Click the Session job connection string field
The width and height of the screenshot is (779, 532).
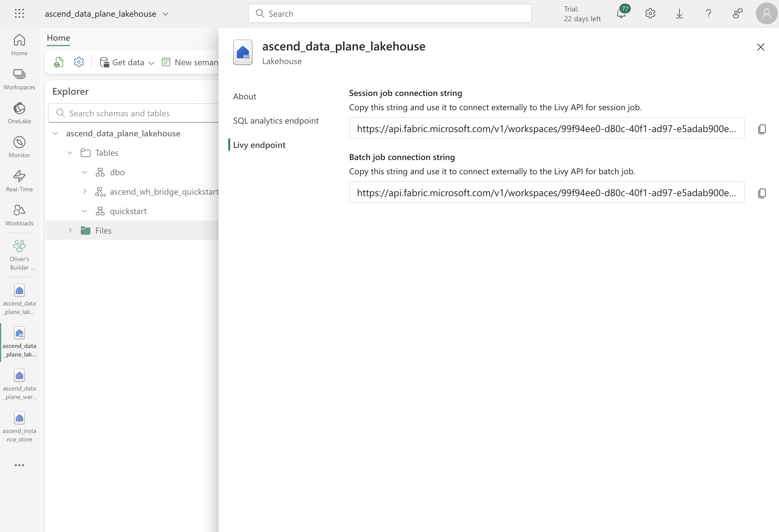547,128
